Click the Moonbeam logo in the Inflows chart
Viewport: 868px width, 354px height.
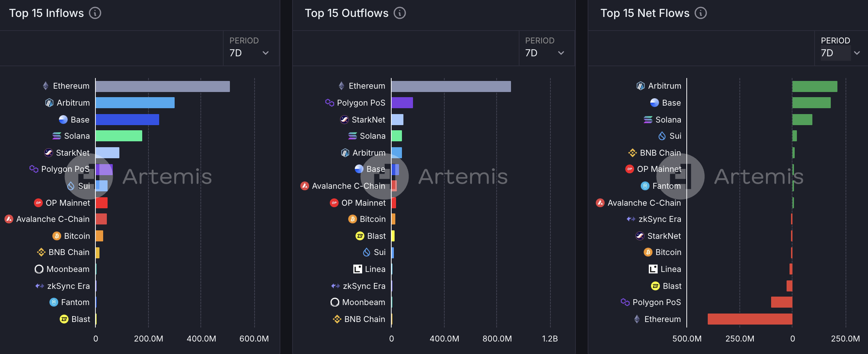39,269
